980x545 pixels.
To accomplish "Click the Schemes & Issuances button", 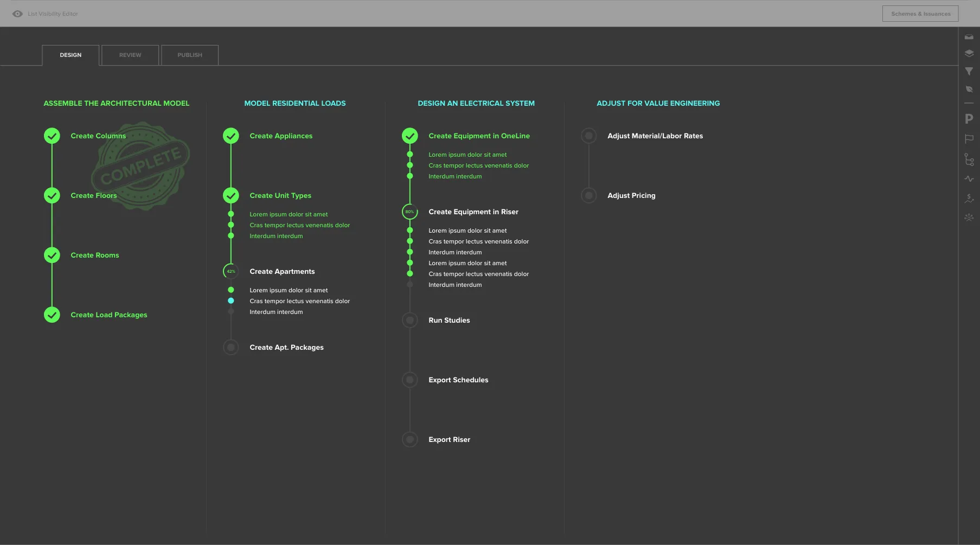I will click(920, 14).
